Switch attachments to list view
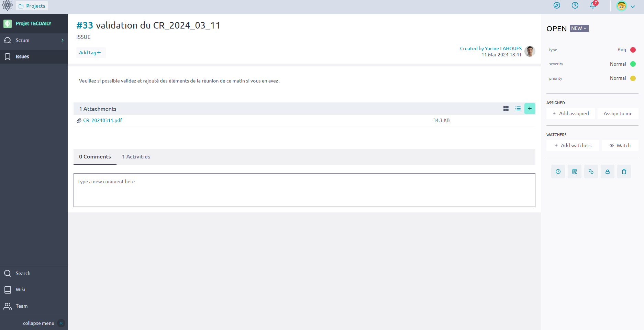Image resolution: width=644 pixels, height=330 pixels. point(518,109)
